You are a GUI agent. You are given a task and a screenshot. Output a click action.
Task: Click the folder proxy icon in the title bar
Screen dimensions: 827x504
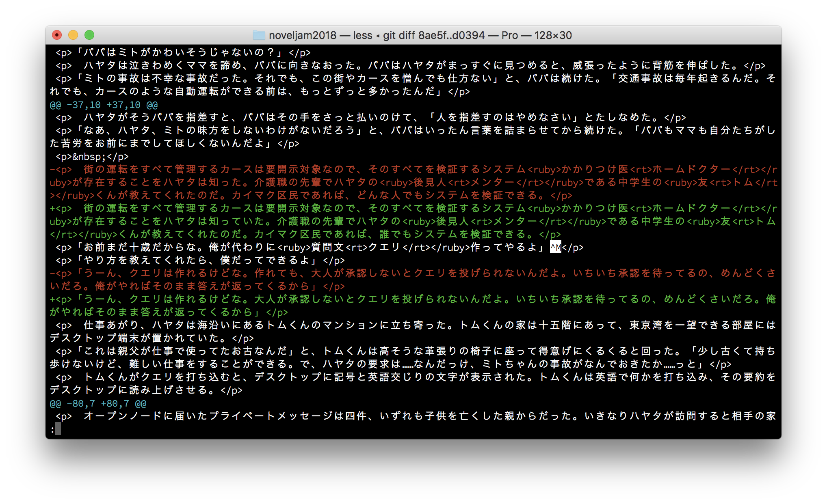(260, 35)
